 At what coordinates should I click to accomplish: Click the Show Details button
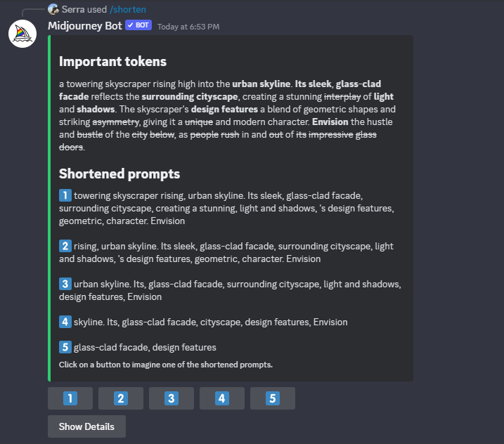point(86,426)
